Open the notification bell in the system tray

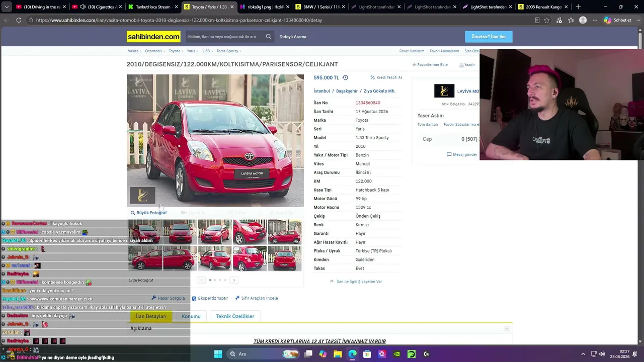[635, 354]
